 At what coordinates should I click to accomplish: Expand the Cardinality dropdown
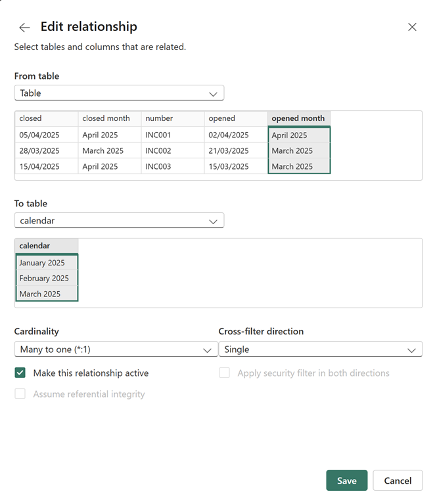click(116, 350)
